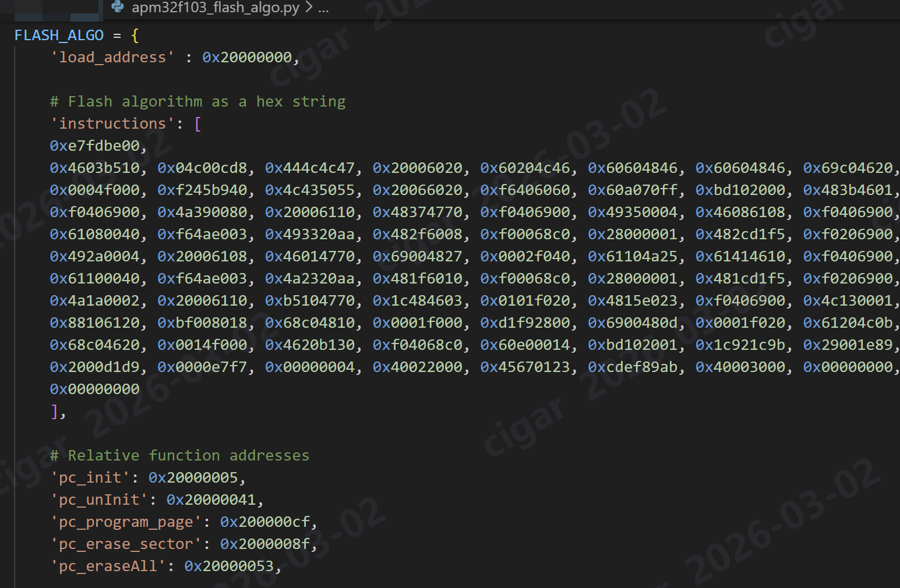Click the 'pc_erase_sector' value 0x2000008f

click(264, 544)
